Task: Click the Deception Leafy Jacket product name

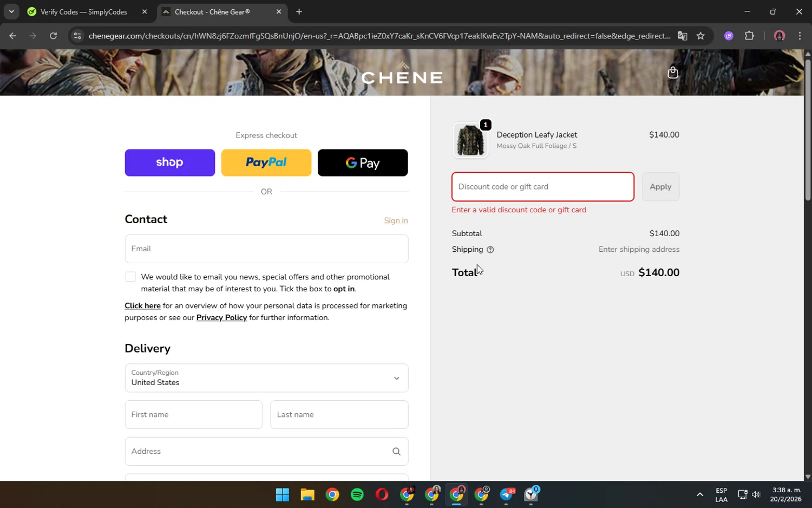Action: click(536, 135)
